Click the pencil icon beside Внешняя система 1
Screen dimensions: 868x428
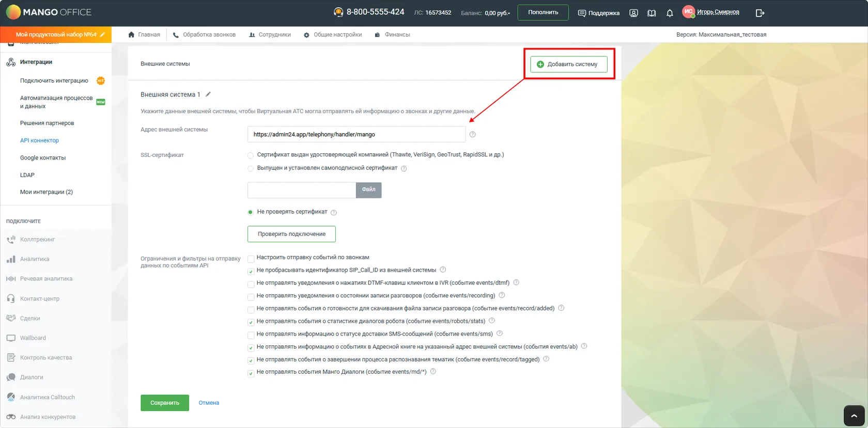pos(208,94)
